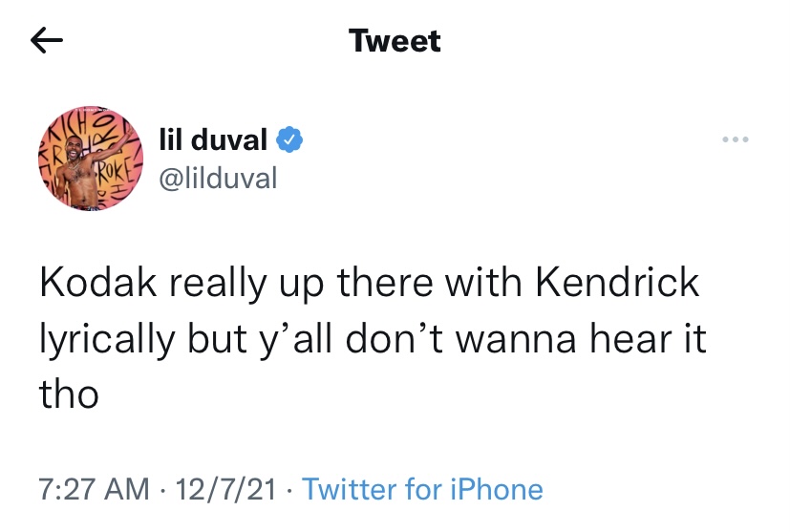The image size is (790, 532).
Task: Click the 7:27 AM timestamp
Action: coord(95,489)
